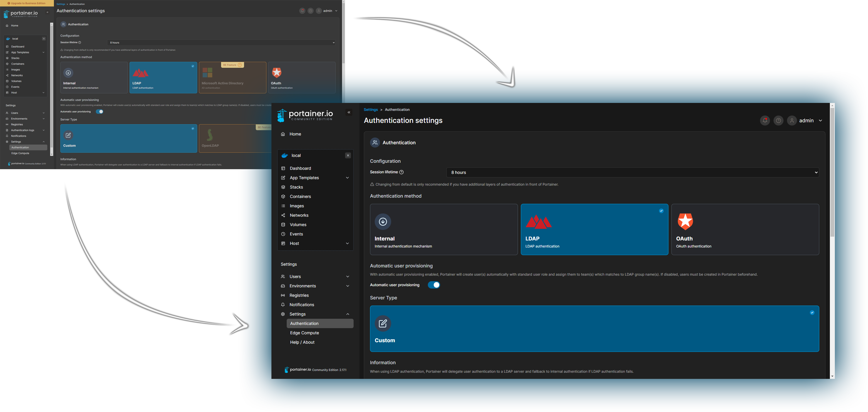
Task: Toggle Automatic user provisioning in back window
Action: [x=99, y=111]
